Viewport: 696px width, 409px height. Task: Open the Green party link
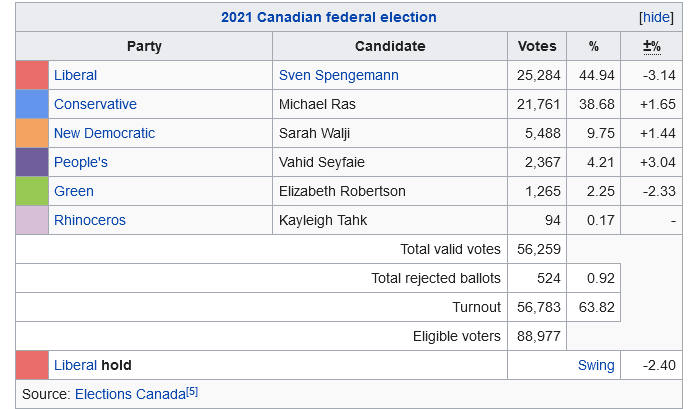pyautogui.click(x=73, y=191)
